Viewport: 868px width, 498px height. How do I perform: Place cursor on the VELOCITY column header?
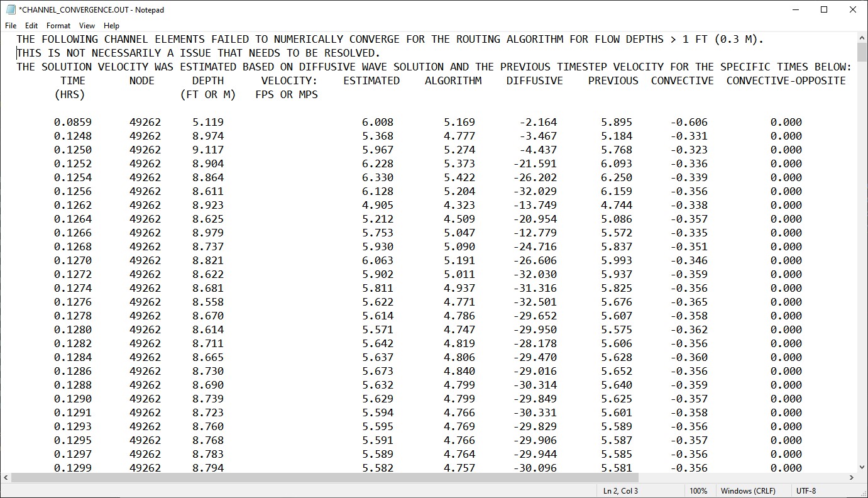tap(289, 80)
